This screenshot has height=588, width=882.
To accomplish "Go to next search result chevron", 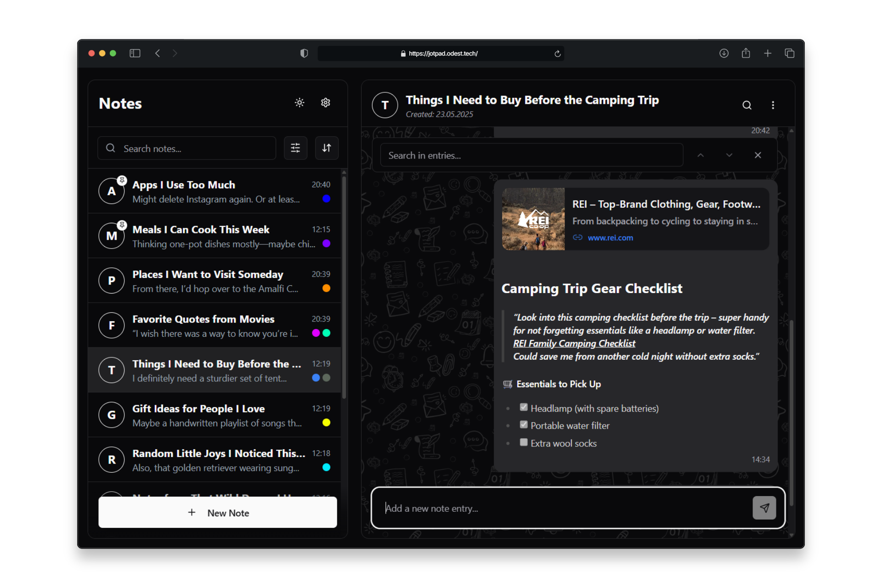I will coord(729,155).
